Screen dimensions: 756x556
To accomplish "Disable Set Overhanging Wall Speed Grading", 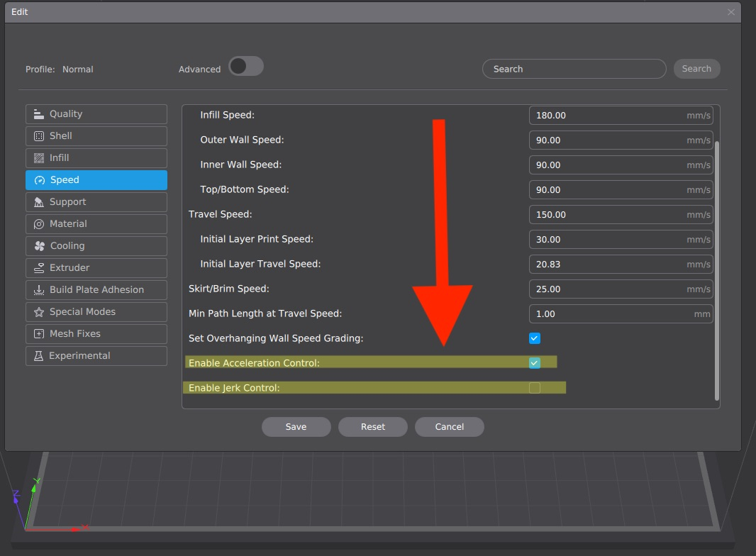I will pyautogui.click(x=535, y=338).
